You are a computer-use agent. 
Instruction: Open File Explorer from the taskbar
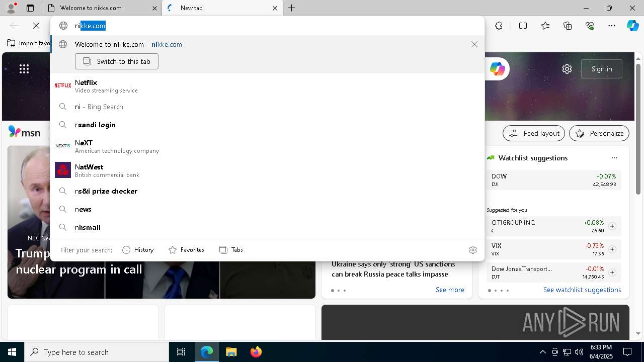(231, 352)
